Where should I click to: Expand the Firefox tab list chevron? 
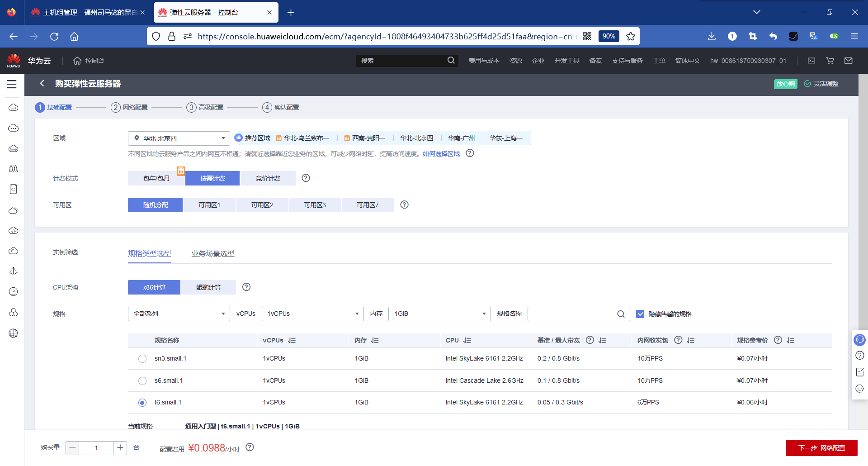(757, 12)
